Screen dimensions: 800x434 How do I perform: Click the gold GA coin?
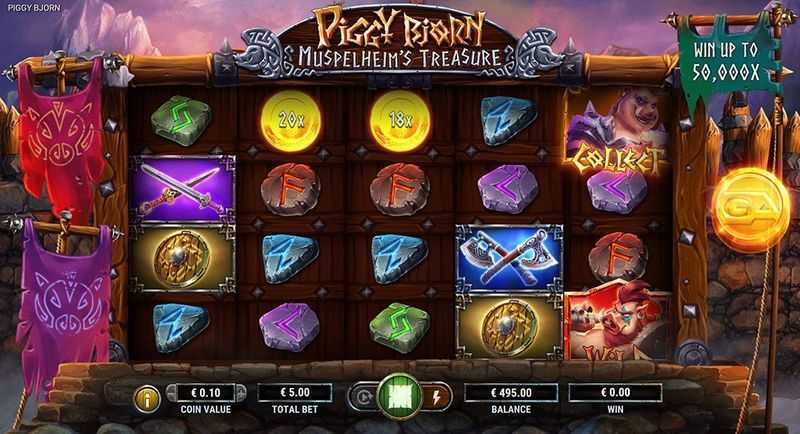751,209
